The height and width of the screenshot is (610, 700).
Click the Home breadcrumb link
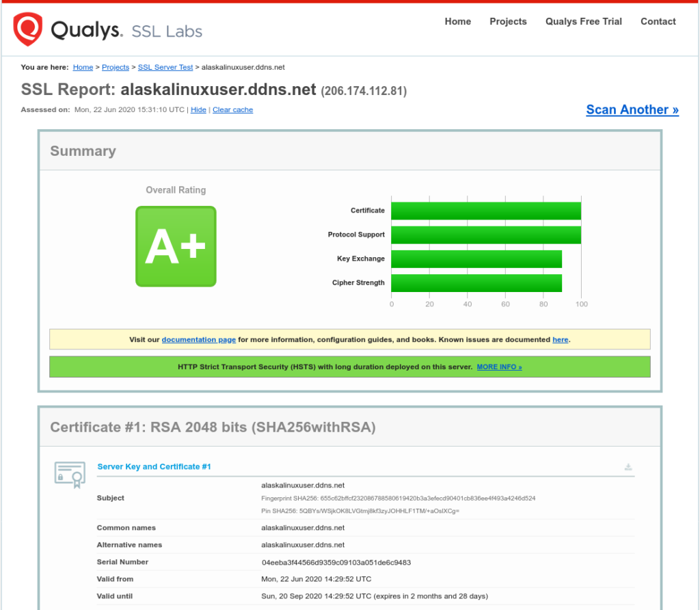pyautogui.click(x=83, y=67)
